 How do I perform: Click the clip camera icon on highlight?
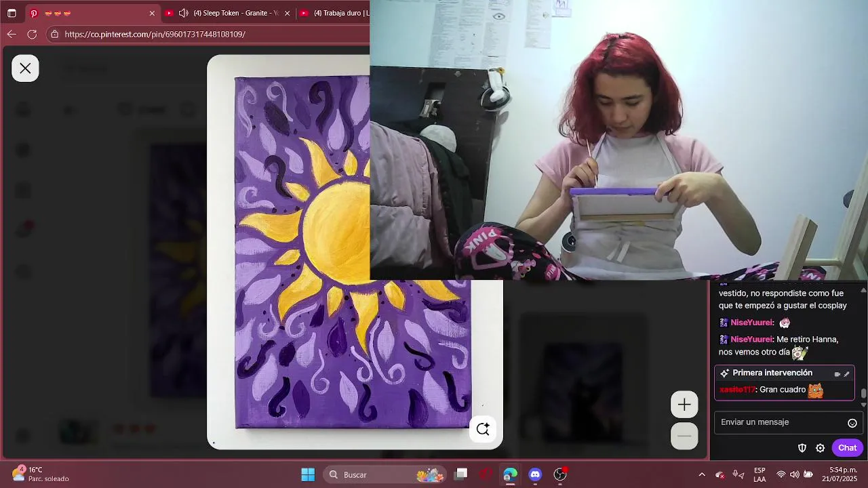pyautogui.click(x=837, y=374)
